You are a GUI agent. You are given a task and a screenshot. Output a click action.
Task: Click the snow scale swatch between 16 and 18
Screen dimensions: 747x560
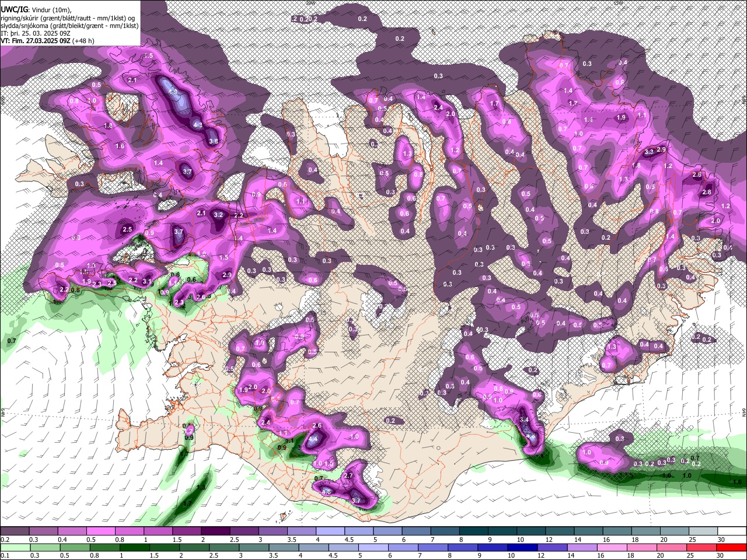pos(617,531)
